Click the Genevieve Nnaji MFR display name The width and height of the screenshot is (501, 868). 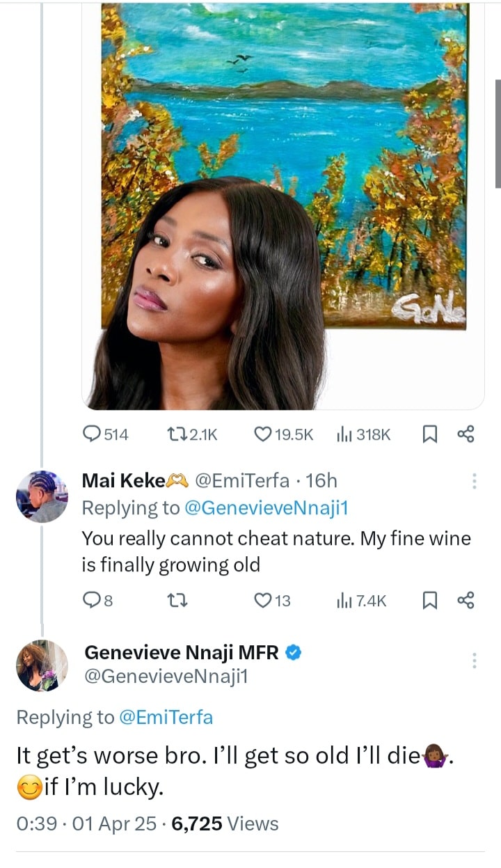(182, 652)
